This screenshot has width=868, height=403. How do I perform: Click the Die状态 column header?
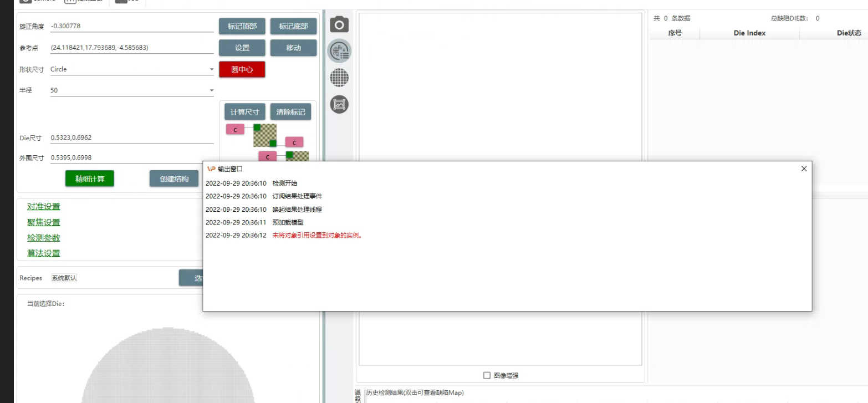(x=849, y=33)
